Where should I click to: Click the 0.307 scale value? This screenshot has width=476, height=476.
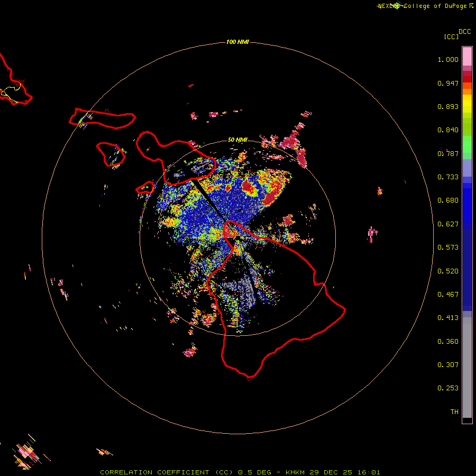click(x=448, y=365)
